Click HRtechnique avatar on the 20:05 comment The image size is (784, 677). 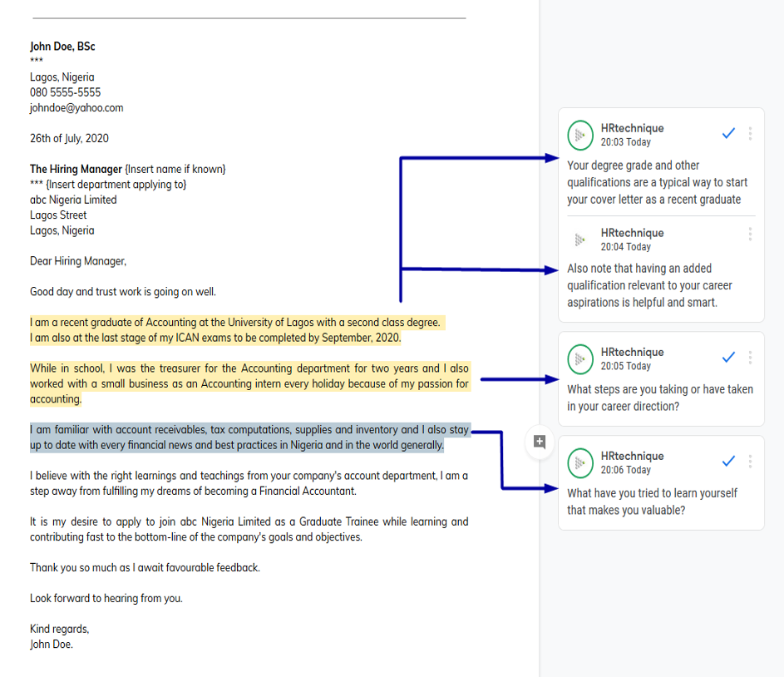point(580,359)
